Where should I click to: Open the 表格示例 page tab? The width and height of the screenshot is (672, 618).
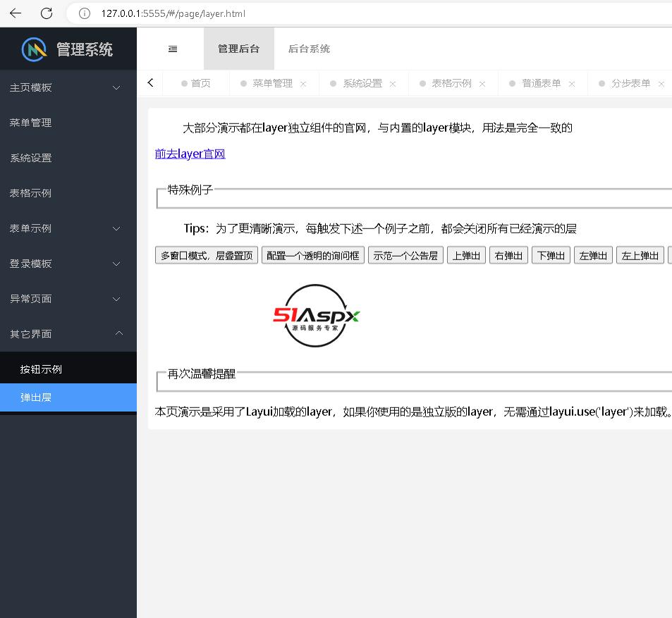pos(452,84)
